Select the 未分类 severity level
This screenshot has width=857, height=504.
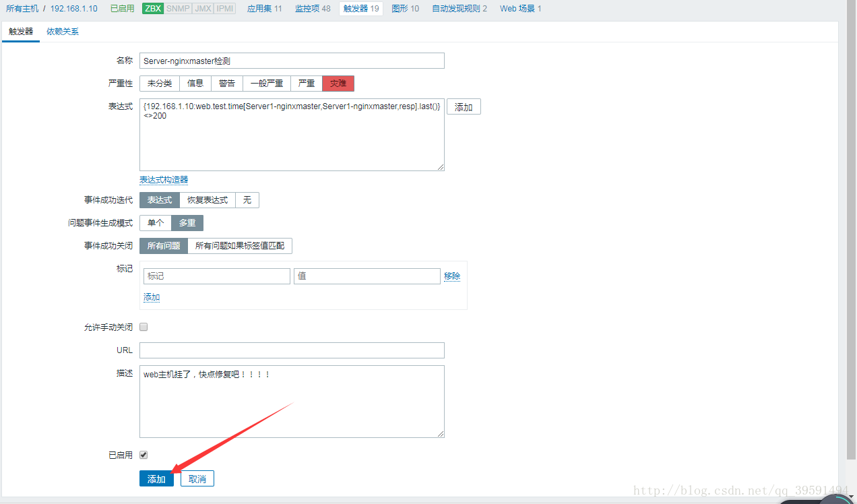click(x=159, y=83)
